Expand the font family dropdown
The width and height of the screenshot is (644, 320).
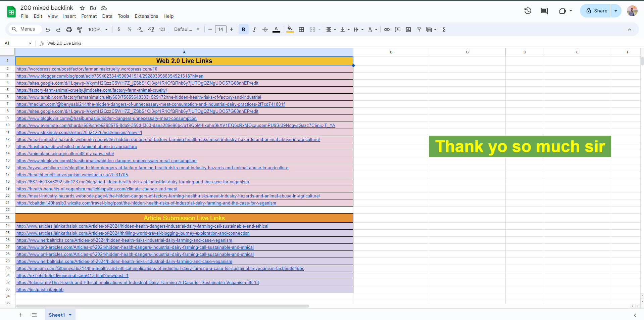187,30
